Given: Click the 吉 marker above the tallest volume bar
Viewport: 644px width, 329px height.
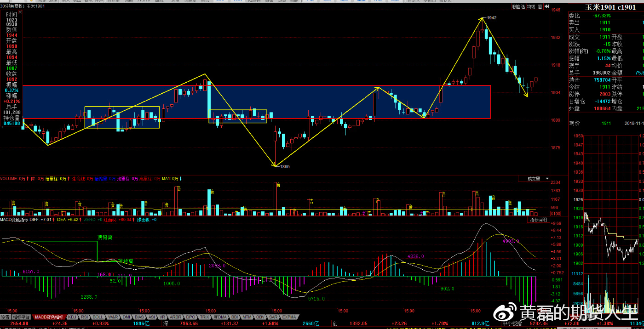Looking at the screenshot, I should 278,184.
